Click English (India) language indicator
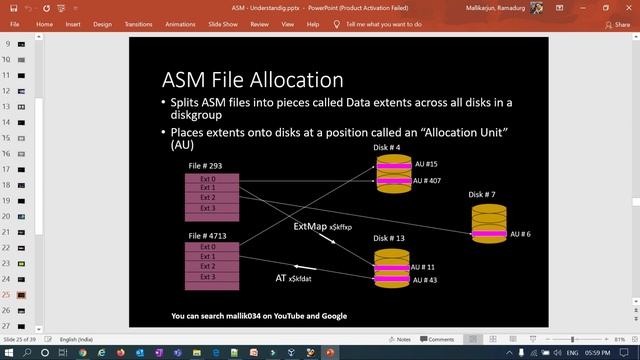 point(76,340)
